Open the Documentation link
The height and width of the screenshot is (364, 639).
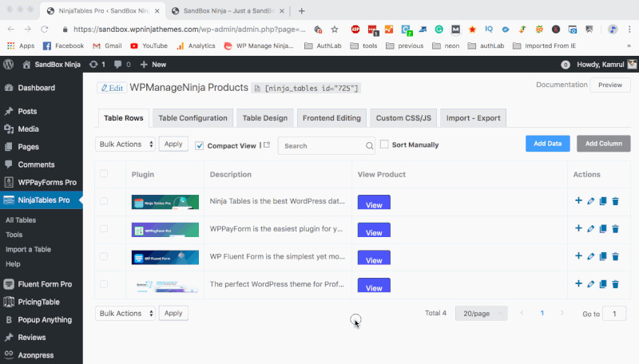click(x=562, y=85)
